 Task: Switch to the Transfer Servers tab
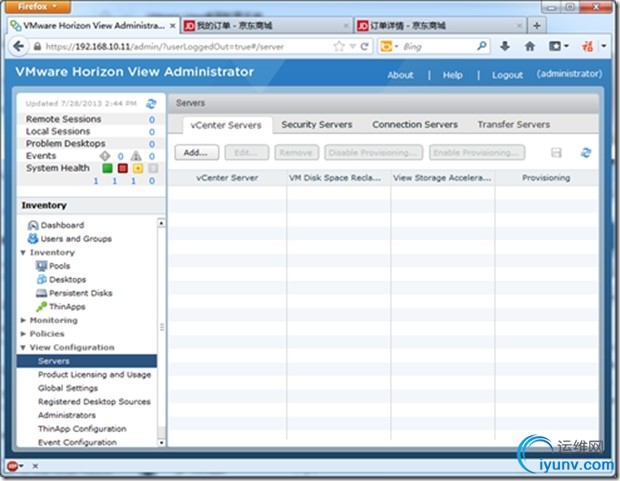tap(514, 124)
